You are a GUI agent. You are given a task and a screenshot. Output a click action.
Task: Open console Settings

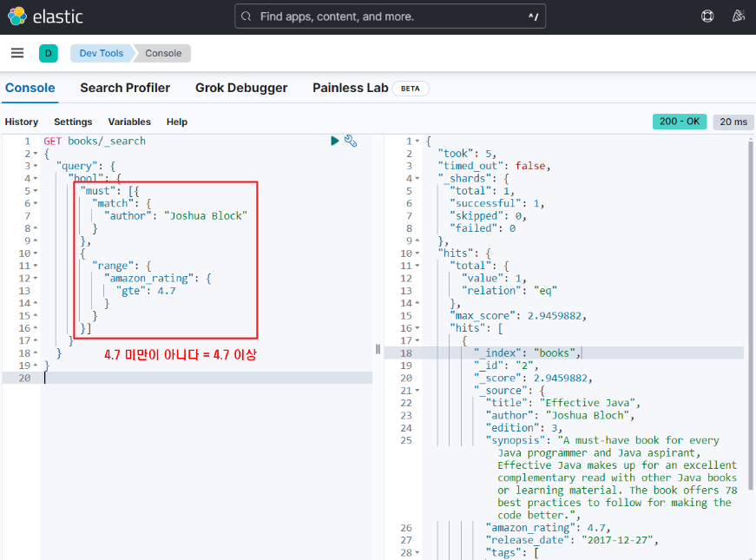tap(73, 122)
